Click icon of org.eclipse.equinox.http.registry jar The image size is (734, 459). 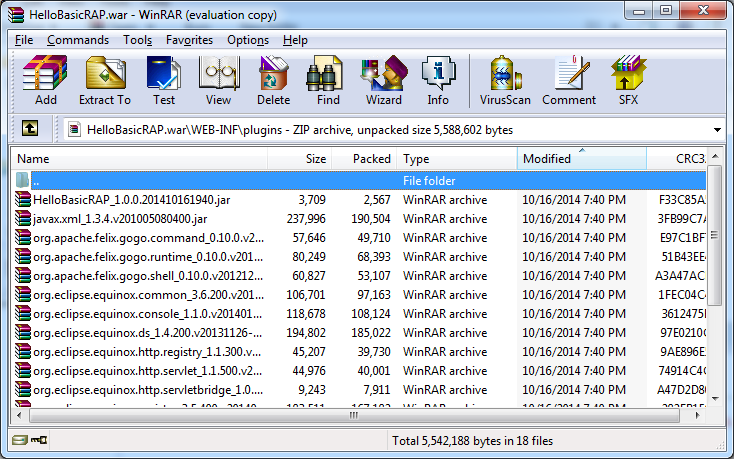(x=23, y=351)
